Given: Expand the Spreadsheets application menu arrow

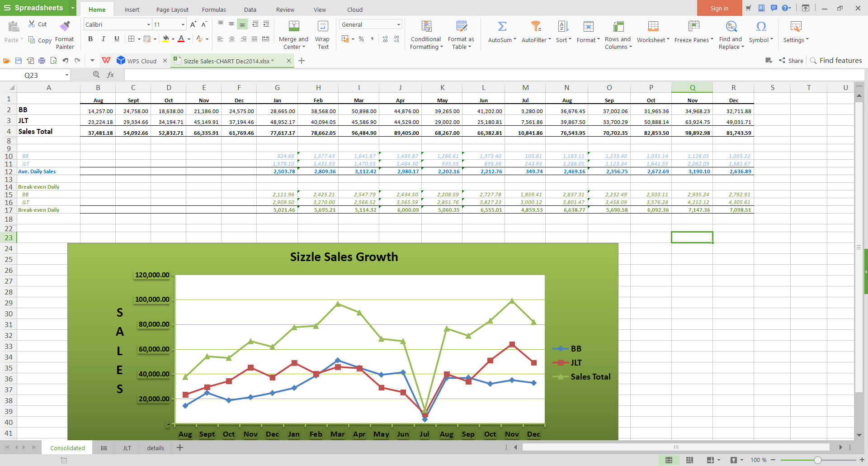Looking at the screenshot, I should [x=72, y=8].
